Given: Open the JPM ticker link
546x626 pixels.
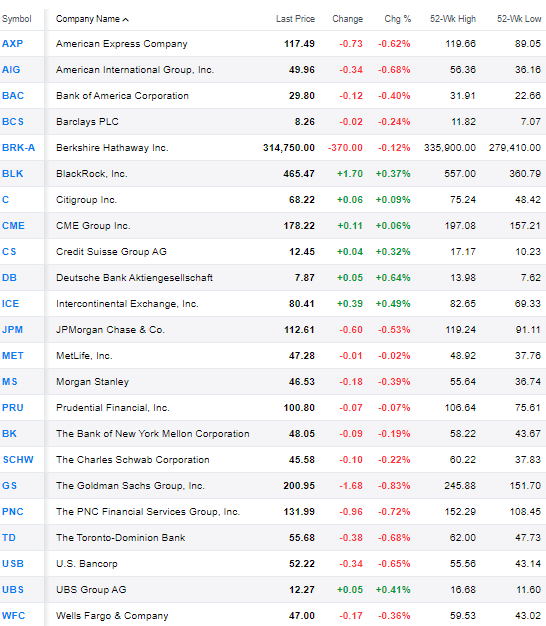Looking at the screenshot, I should tap(12, 329).
